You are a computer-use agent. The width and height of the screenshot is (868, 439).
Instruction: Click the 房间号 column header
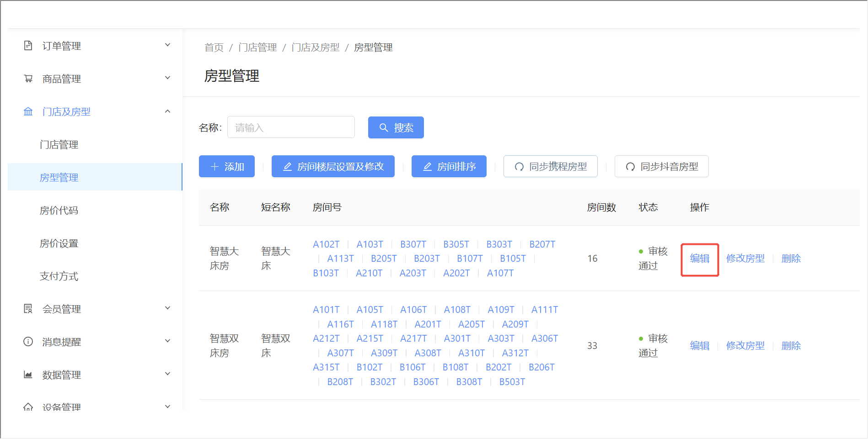coord(327,207)
